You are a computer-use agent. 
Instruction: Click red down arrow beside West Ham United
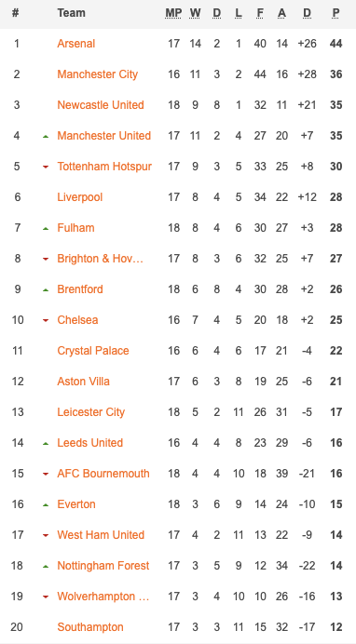pyautogui.click(x=46, y=535)
